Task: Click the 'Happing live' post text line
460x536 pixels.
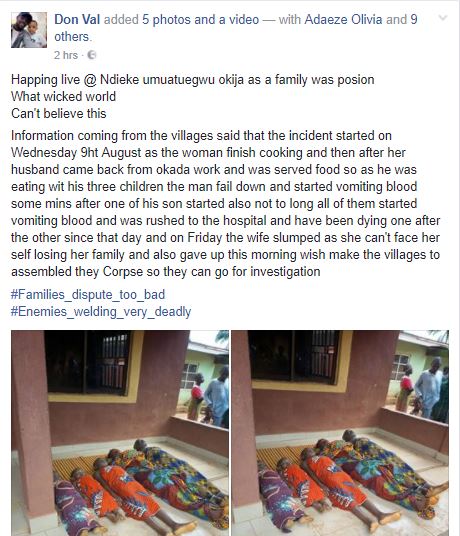Action: 193,80
